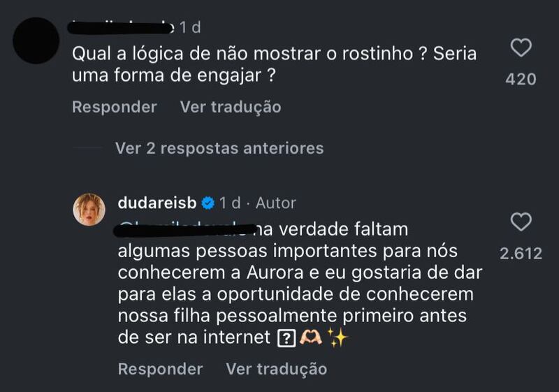Reply to the first comment via Responder
This screenshot has width=559, height=392.
[x=115, y=107]
